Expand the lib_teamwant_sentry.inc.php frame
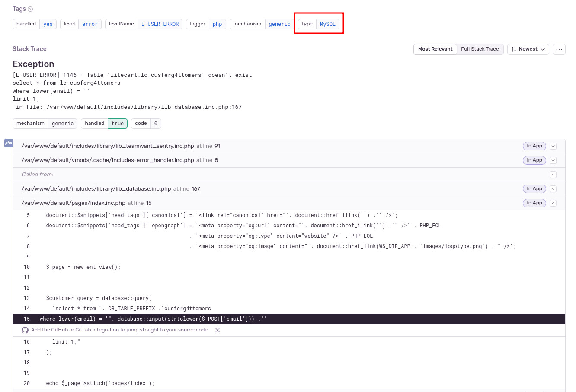The height and width of the screenshot is (392, 576). click(553, 146)
